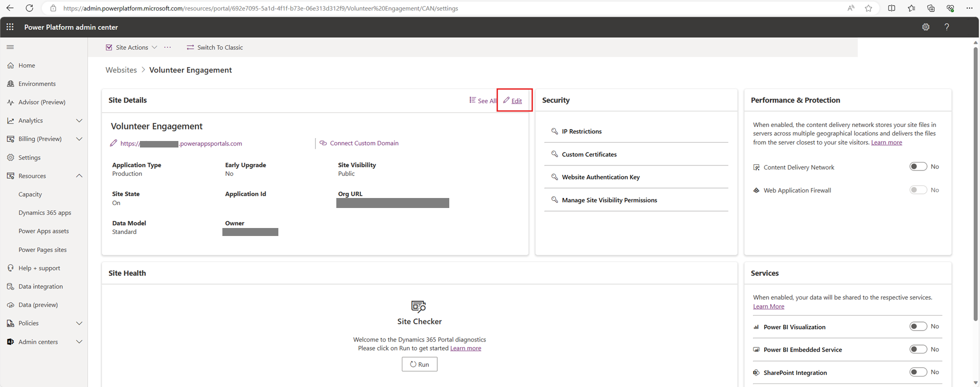
Task: Enable SharePoint Integration toggle
Action: [918, 372]
